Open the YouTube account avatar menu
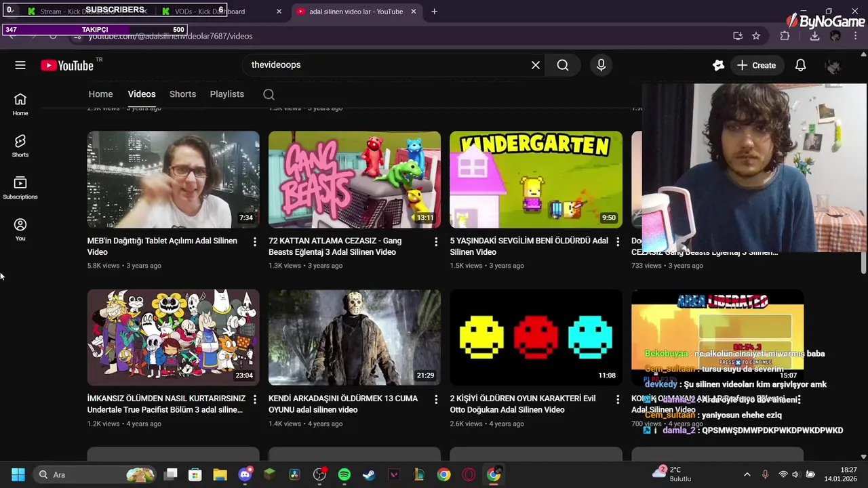Viewport: 868px width, 488px height. point(833,65)
